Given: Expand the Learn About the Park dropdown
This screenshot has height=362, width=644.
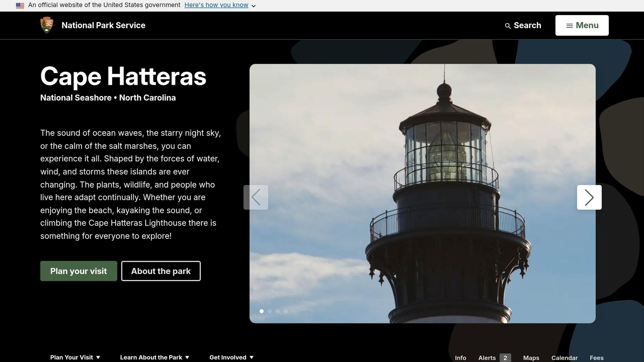Looking at the screenshot, I should point(155,357).
